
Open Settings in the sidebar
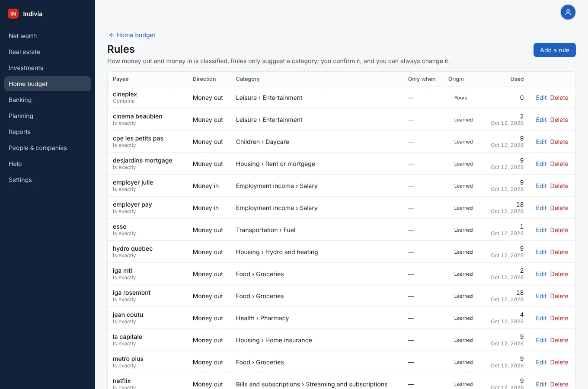(48, 180)
